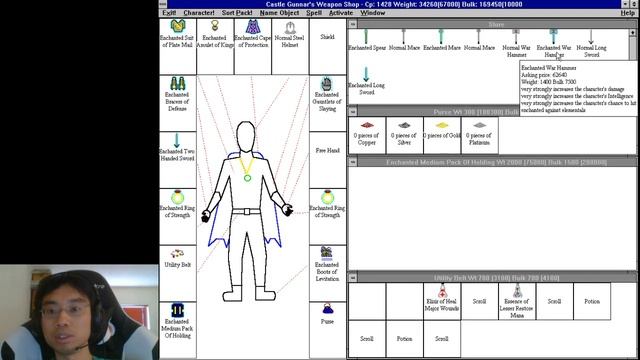
Task: Open the Utility Belt panel control menu
Action: point(353,278)
